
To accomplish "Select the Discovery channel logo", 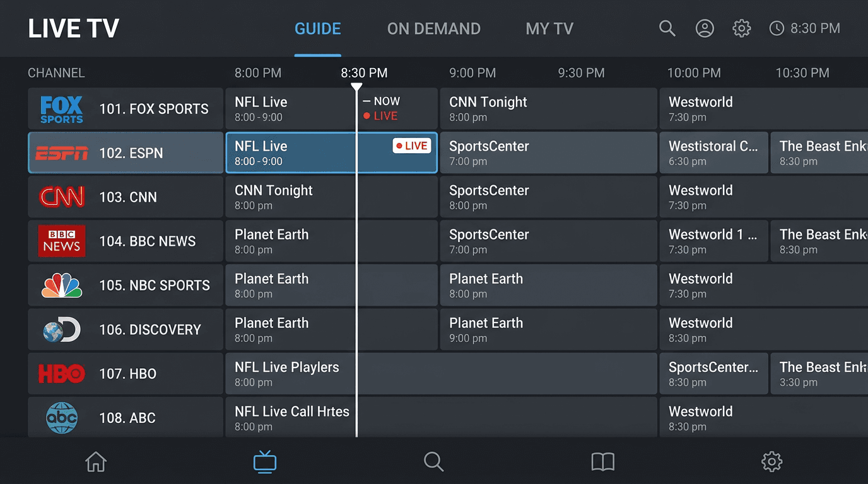I will (x=61, y=329).
